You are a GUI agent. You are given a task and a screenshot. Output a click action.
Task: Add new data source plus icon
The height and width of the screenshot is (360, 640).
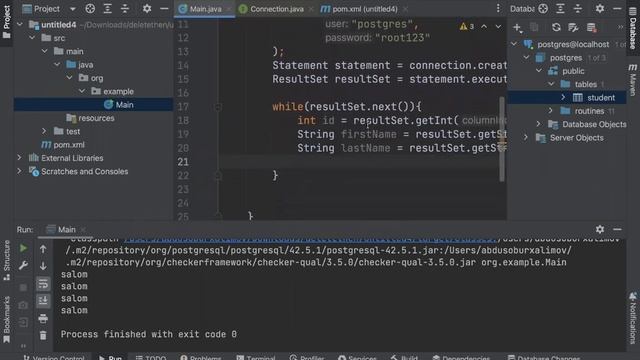point(518,27)
